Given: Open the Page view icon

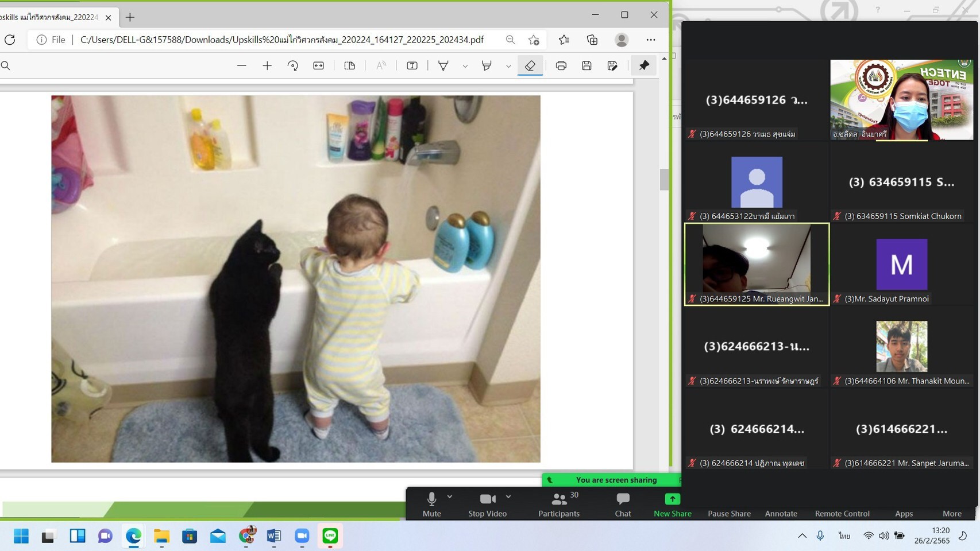Looking at the screenshot, I should [349, 65].
